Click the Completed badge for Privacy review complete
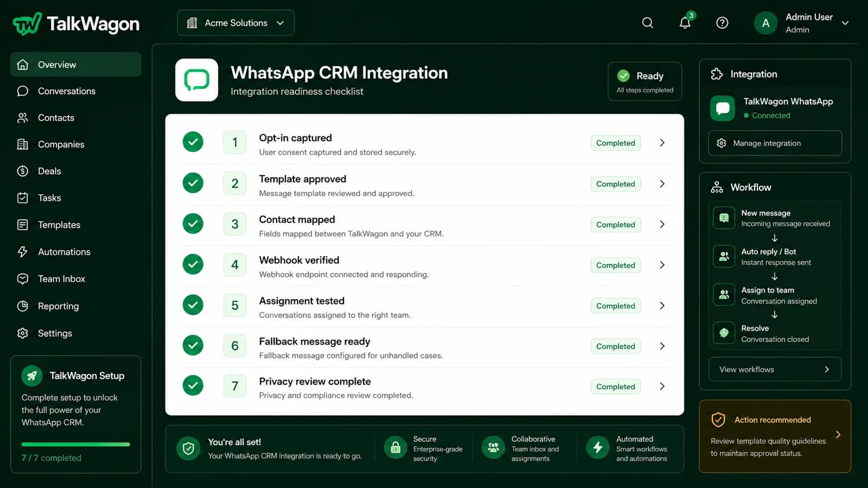868x488 pixels. click(x=616, y=387)
